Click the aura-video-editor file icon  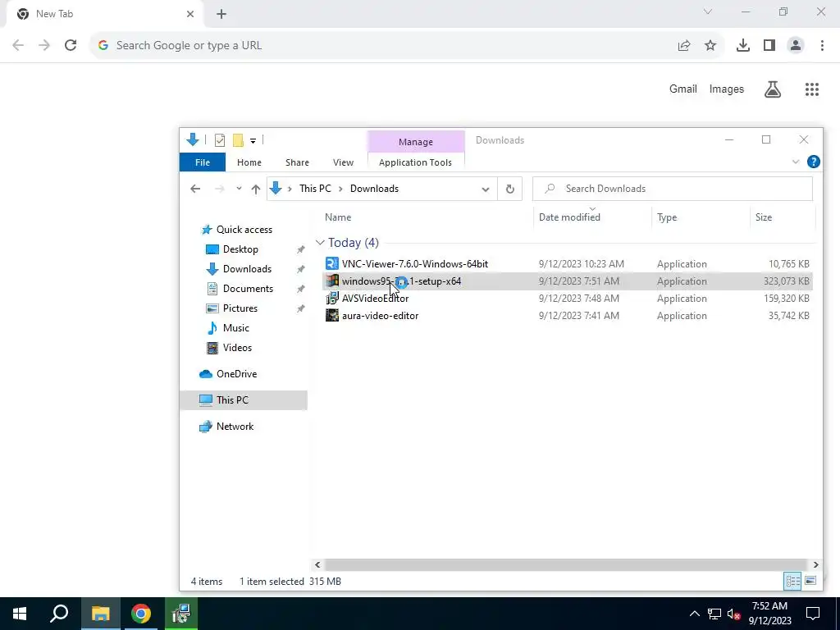click(332, 316)
